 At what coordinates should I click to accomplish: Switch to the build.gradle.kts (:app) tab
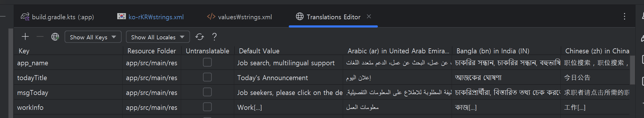click(57, 17)
